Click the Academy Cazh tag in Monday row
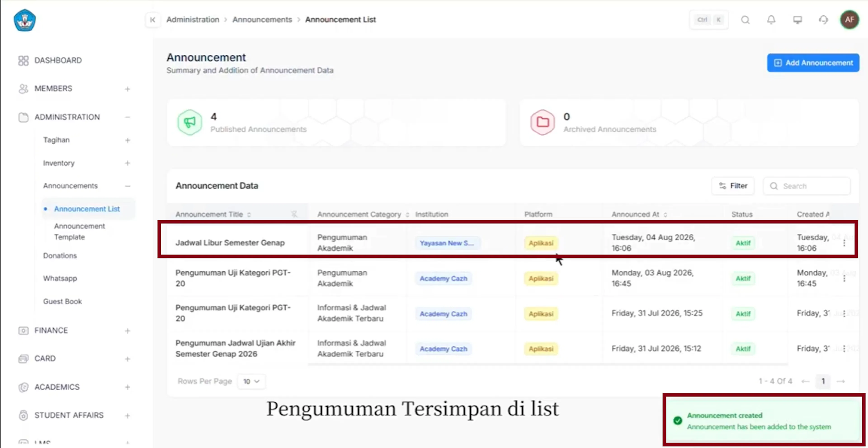The image size is (868, 448). (x=443, y=278)
